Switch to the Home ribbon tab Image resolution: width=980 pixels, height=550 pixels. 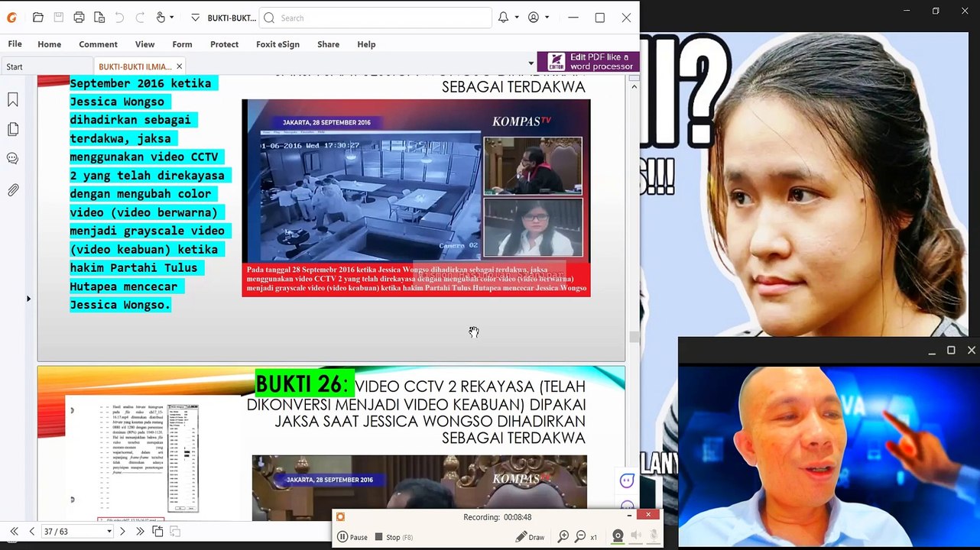pos(50,44)
